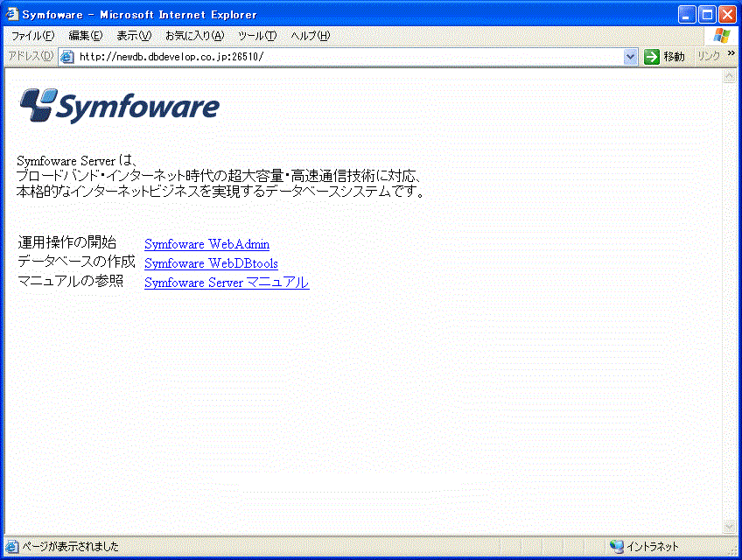Minimize the Internet Explorer window
Screen dimensions: 742x560
(x=687, y=15)
